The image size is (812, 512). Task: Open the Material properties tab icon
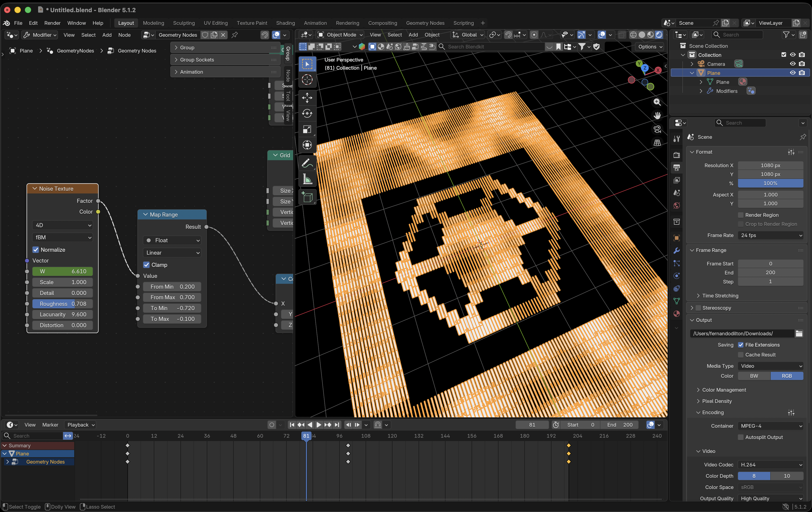click(x=676, y=314)
